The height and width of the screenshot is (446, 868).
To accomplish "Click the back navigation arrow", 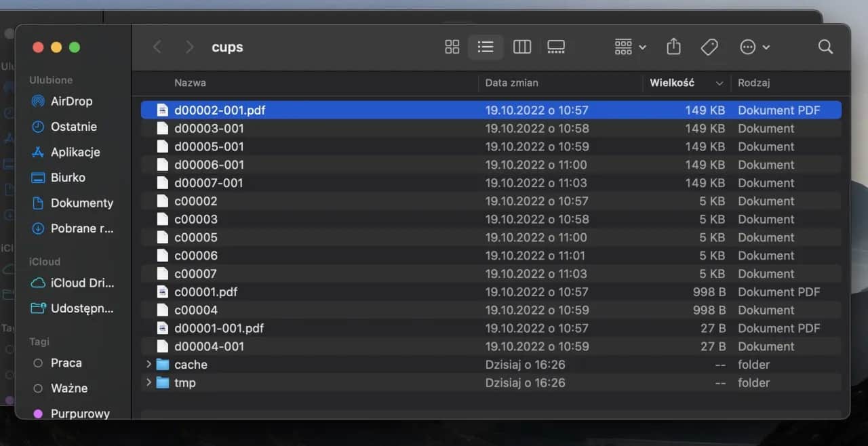I will pos(157,47).
